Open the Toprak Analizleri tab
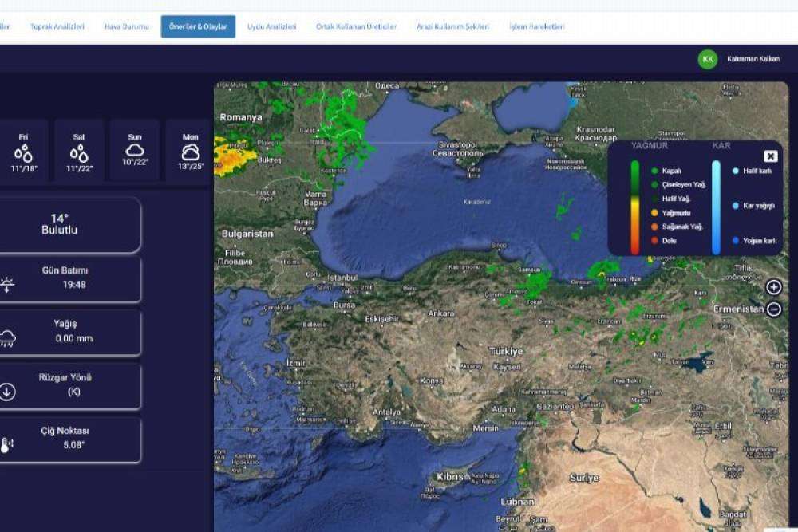 [57, 26]
